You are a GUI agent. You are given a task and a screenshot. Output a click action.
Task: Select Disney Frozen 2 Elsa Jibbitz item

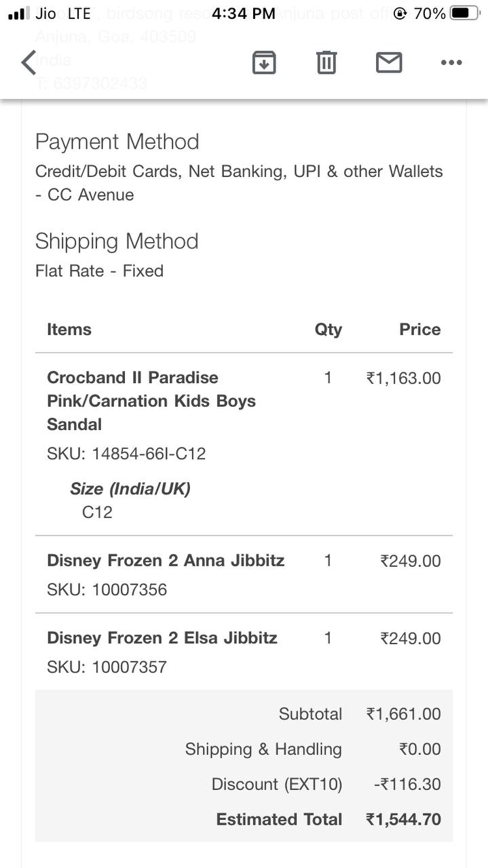162,638
